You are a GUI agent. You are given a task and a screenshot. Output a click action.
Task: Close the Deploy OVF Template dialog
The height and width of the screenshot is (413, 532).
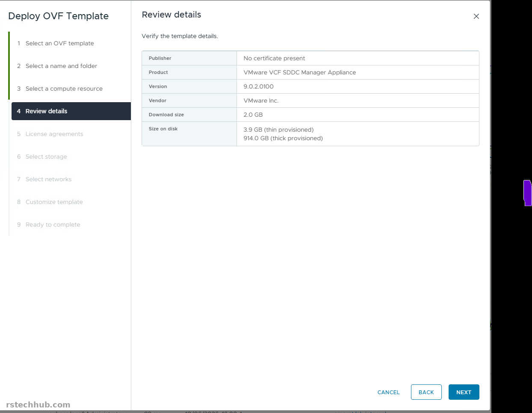pos(476,16)
